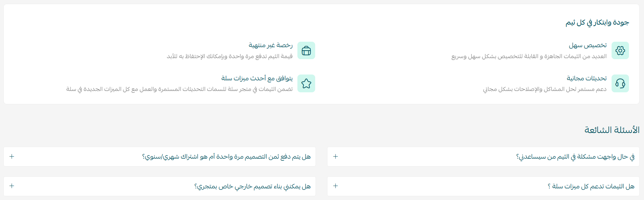
Task: Click the الأسئلة الشائعة section heading
Action: 612,130
